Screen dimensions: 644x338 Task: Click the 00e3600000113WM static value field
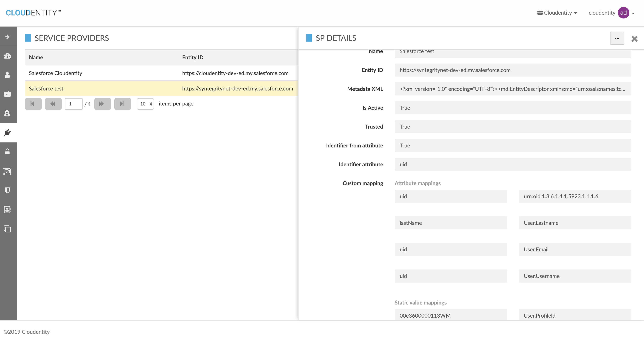coord(451,315)
